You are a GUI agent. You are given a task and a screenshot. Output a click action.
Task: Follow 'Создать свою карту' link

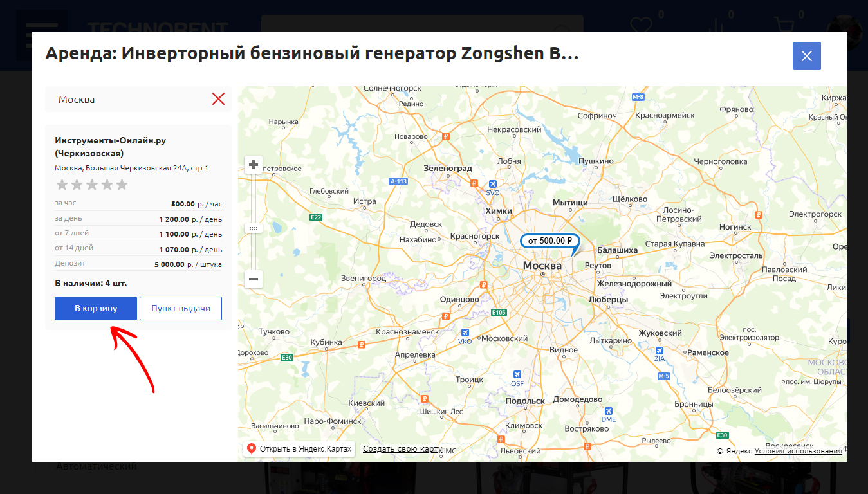(402, 448)
